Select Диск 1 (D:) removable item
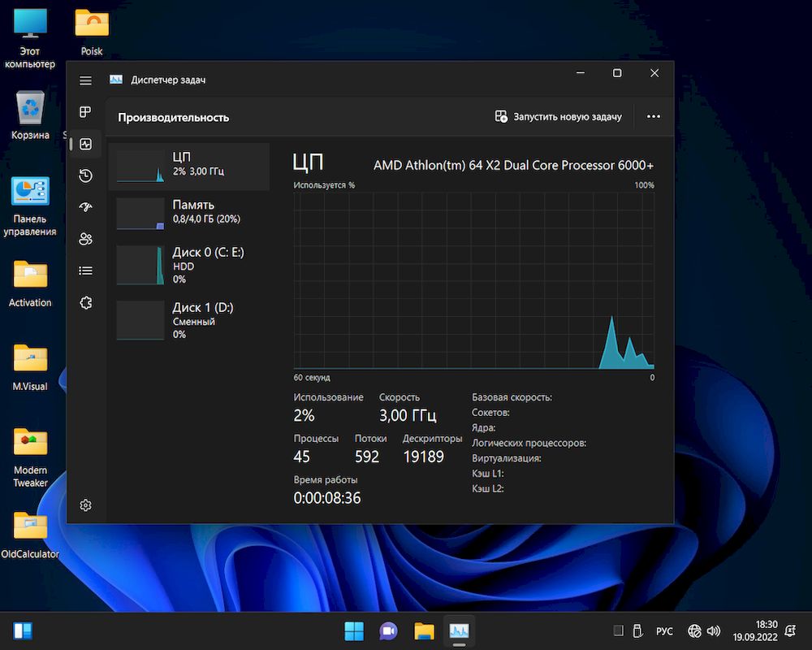The image size is (812, 650). 192,320
